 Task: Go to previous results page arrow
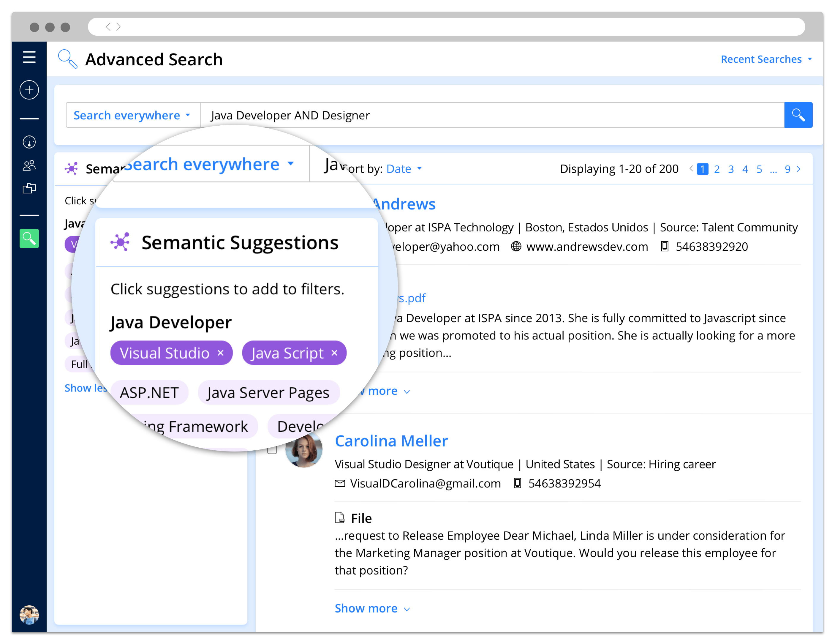691,168
